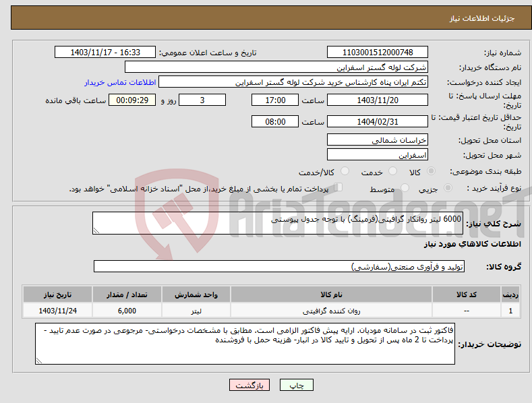Click the buyer name field شرکت لوله گستر اسفراین
This screenshot has height=403, width=532.
click(x=276, y=67)
